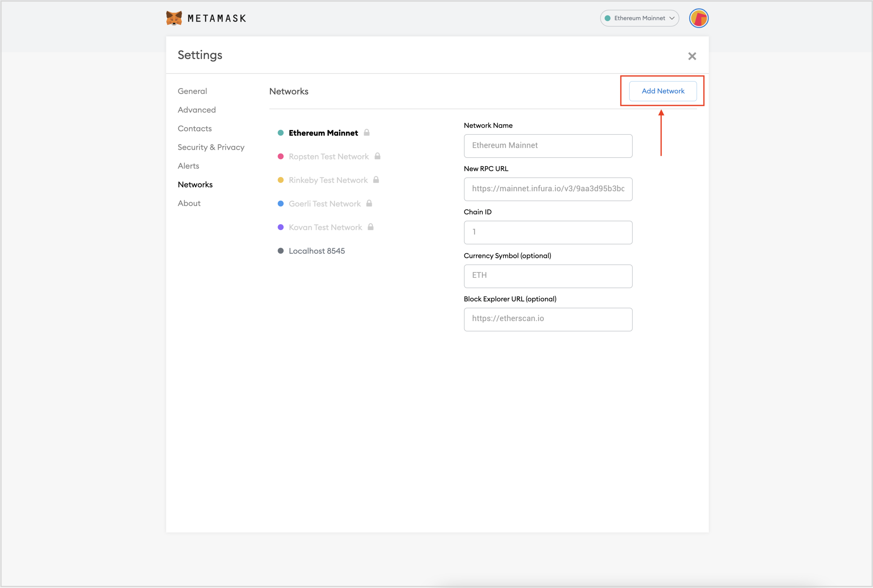Viewport: 873px width, 588px height.
Task: Click the pink dot for Ropsten network
Action: pos(280,156)
